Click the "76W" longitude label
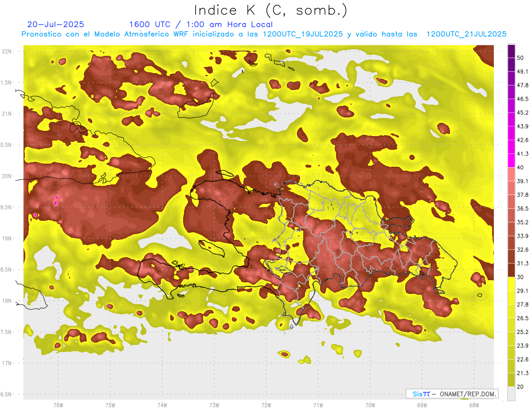532x411 pixels. tap(58, 405)
